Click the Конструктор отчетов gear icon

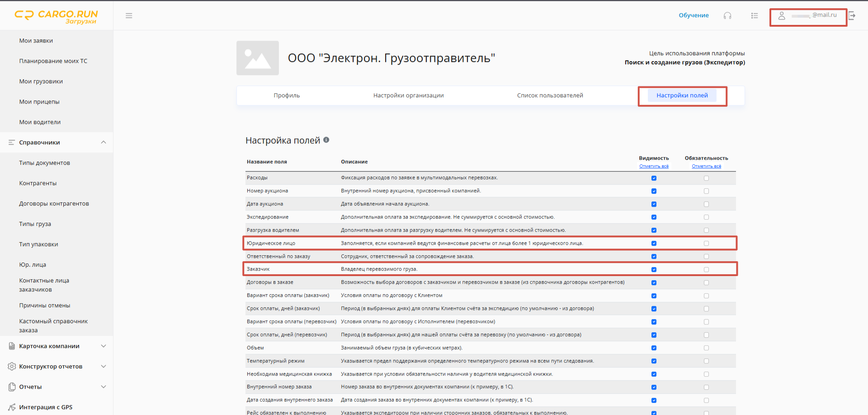(12, 367)
